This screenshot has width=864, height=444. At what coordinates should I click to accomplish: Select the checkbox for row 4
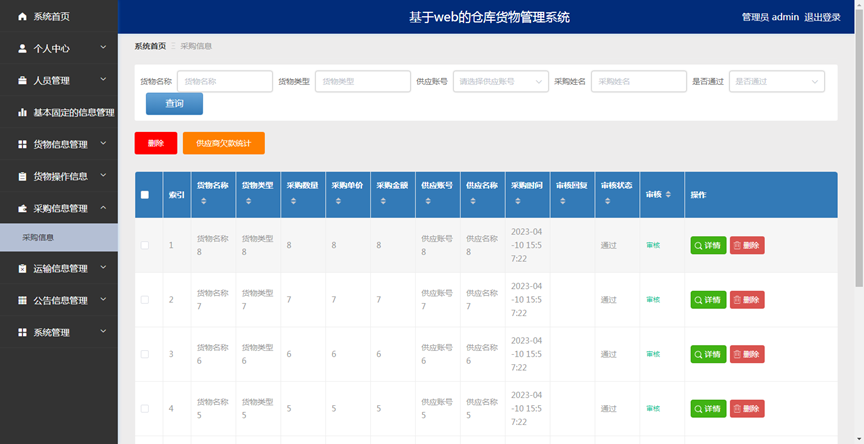point(145,409)
